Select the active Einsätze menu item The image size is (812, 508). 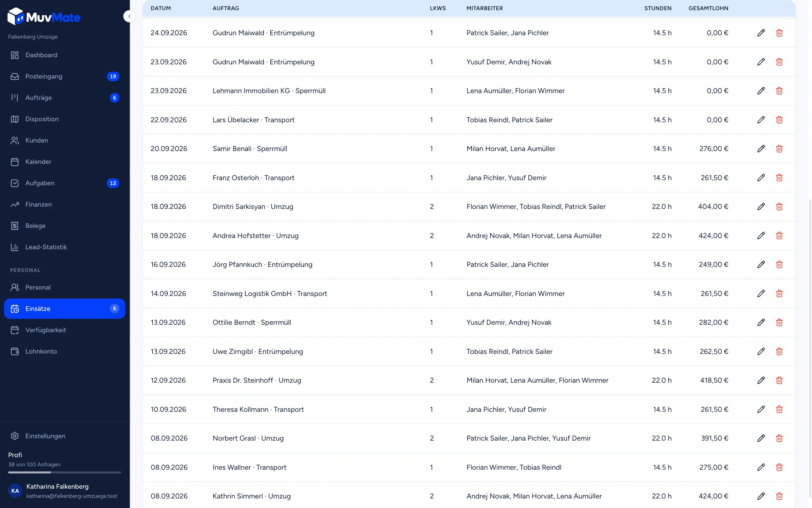65,309
